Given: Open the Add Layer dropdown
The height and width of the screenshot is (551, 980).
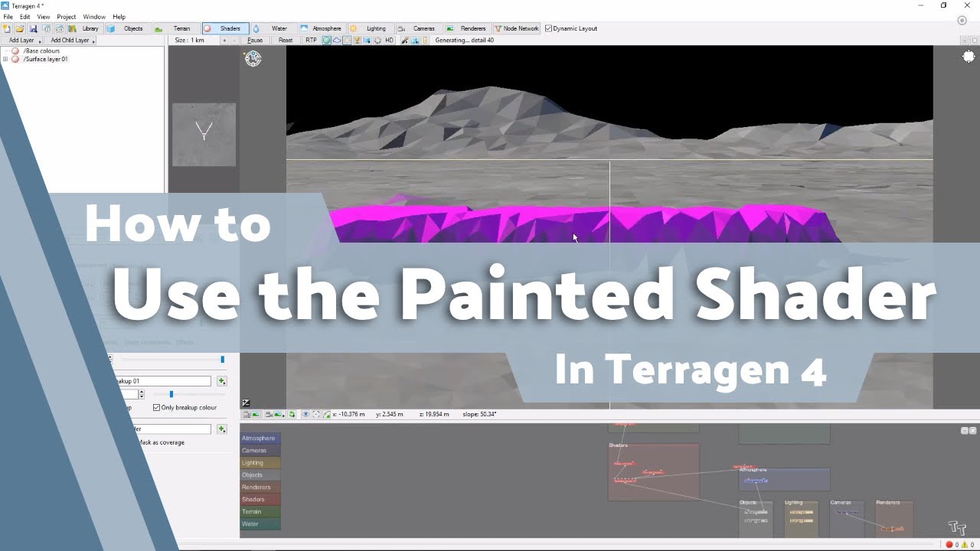Looking at the screenshot, I should click(23, 40).
